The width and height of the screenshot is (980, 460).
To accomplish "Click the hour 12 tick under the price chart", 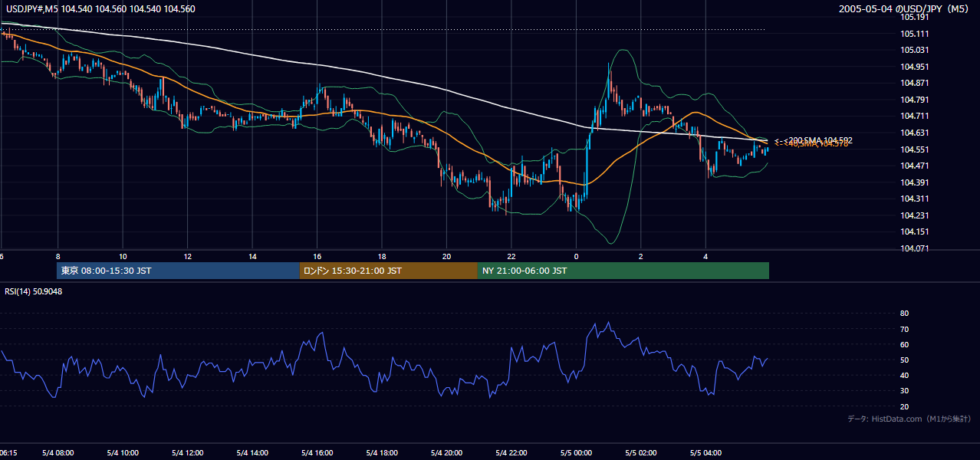I will pos(187,256).
